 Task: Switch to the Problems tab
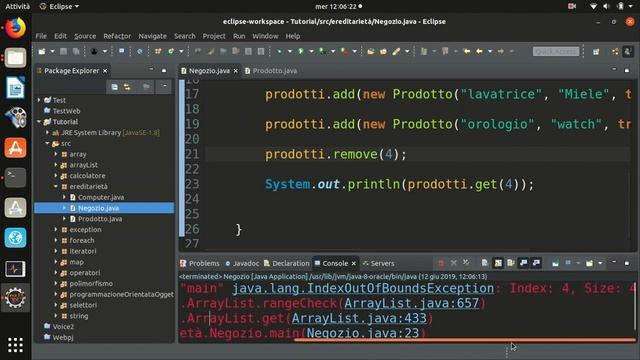(x=200, y=263)
